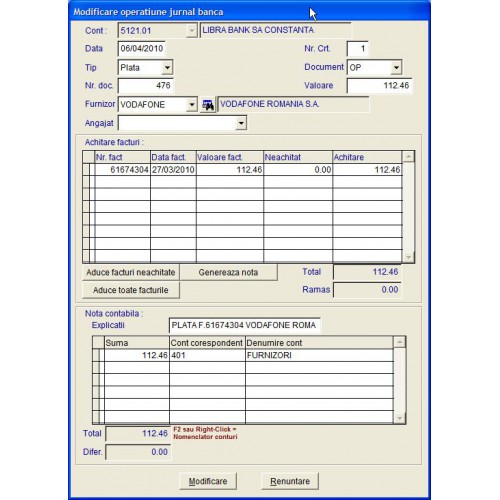Expand the Furnizor VODAFONE dropdown
This screenshot has height=500, width=500.
(x=192, y=105)
